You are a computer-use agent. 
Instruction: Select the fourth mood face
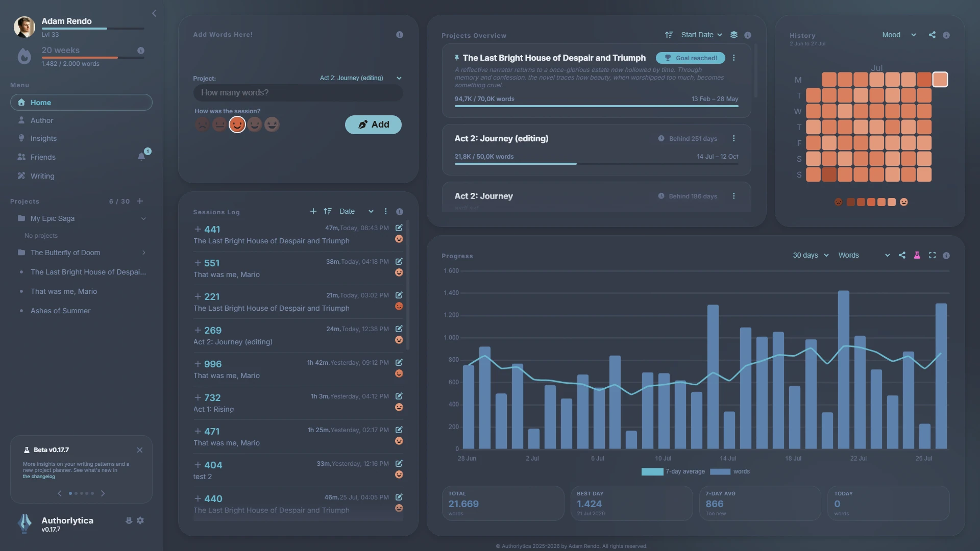click(255, 124)
